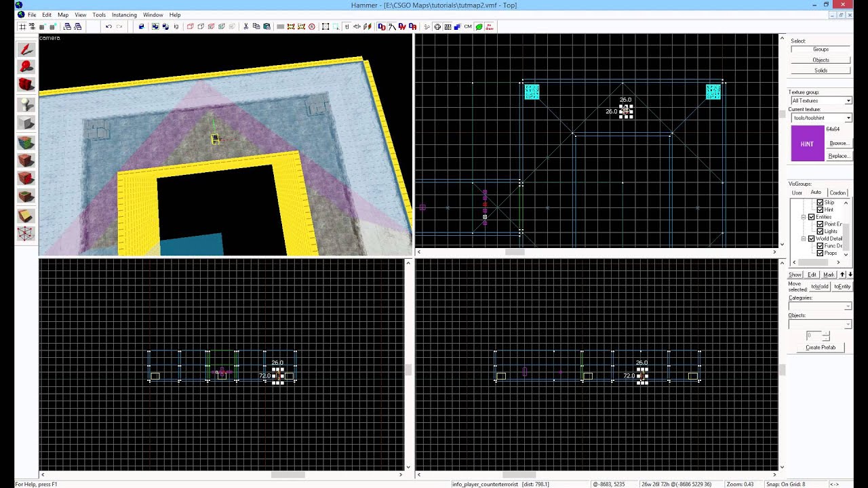Image resolution: width=868 pixels, height=488 pixels.
Task: Select the Apply Current Texture tool
Action: pos(26,161)
